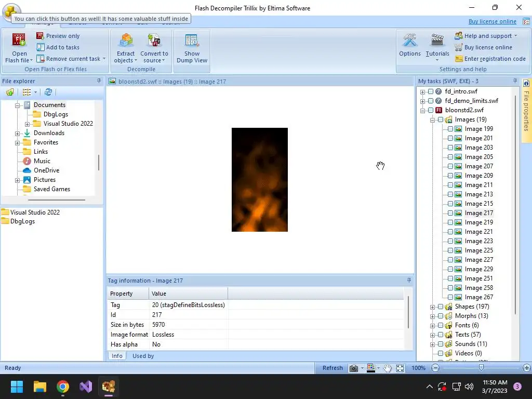The width and height of the screenshot is (532, 399).
Task: Open Help and support
Action: (486, 36)
